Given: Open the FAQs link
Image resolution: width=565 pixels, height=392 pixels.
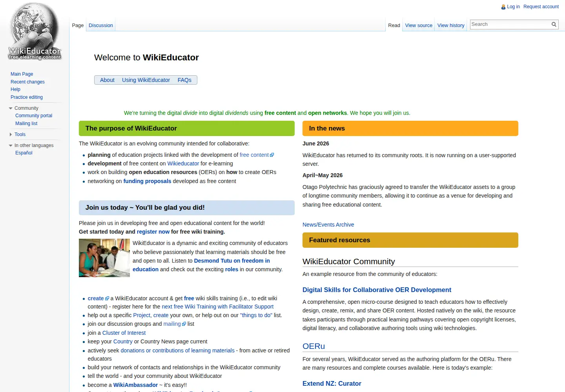Looking at the screenshot, I should pyautogui.click(x=184, y=80).
